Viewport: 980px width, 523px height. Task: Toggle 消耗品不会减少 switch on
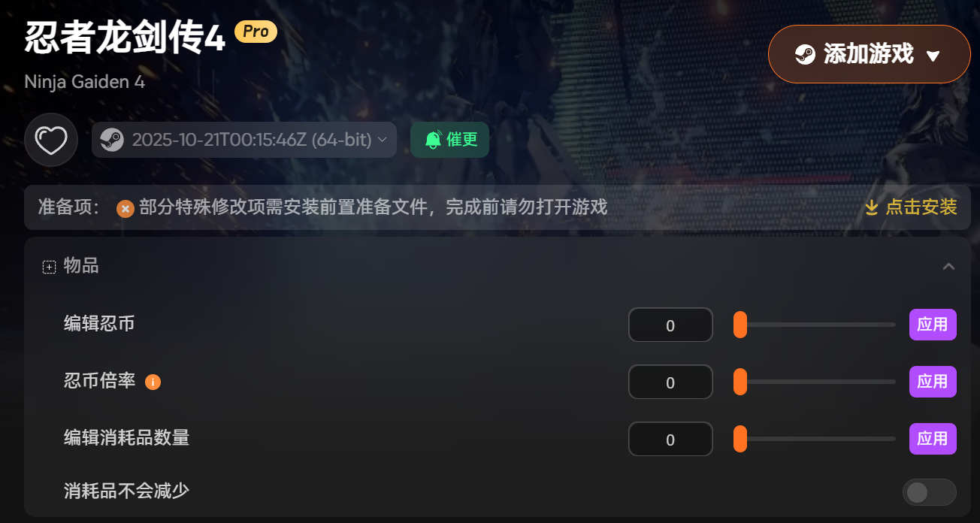point(929,492)
